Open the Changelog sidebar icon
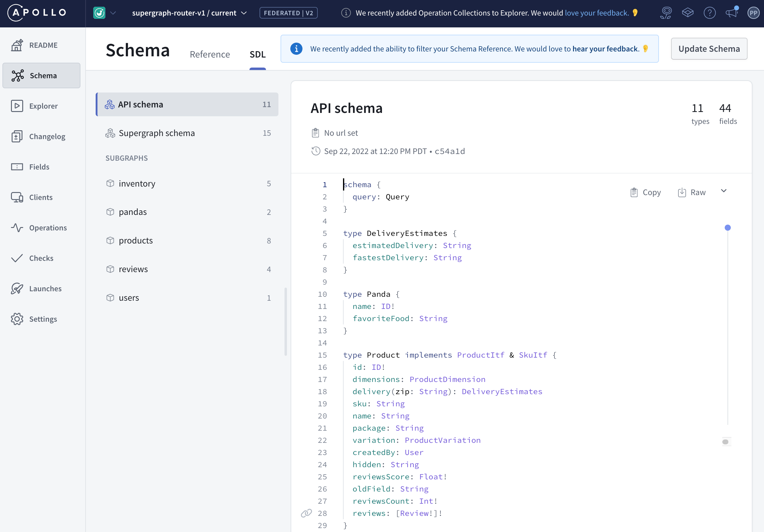Image resolution: width=764 pixels, height=532 pixels. [x=17, y=136]
